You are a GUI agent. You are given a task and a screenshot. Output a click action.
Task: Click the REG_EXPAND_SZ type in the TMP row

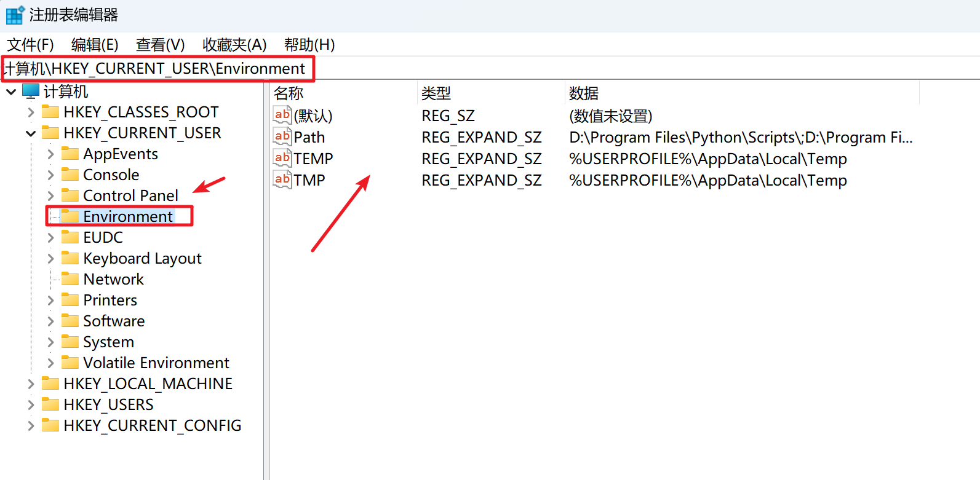[481, 180]
